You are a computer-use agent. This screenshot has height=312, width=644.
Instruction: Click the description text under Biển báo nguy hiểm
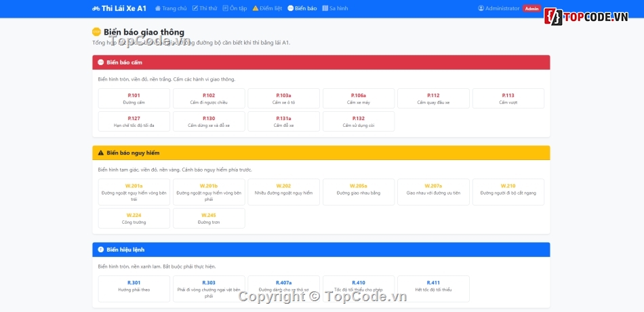pos(175,170)
